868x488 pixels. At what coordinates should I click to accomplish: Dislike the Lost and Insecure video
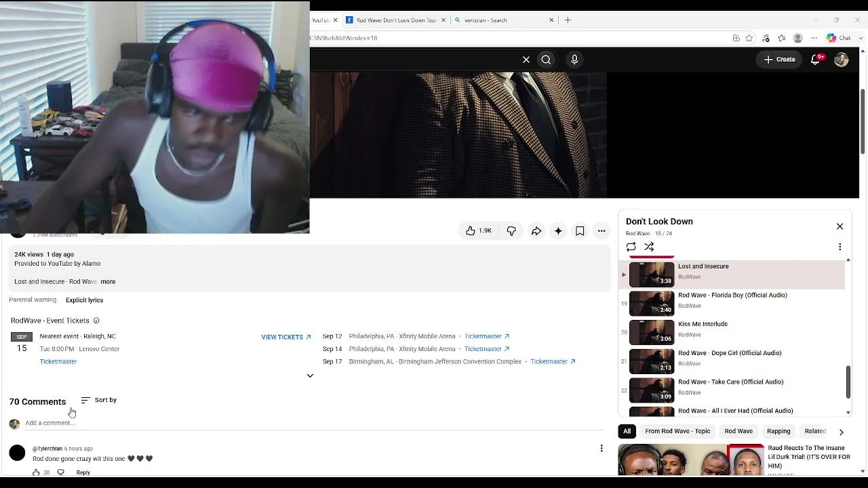tap(511, 231)
